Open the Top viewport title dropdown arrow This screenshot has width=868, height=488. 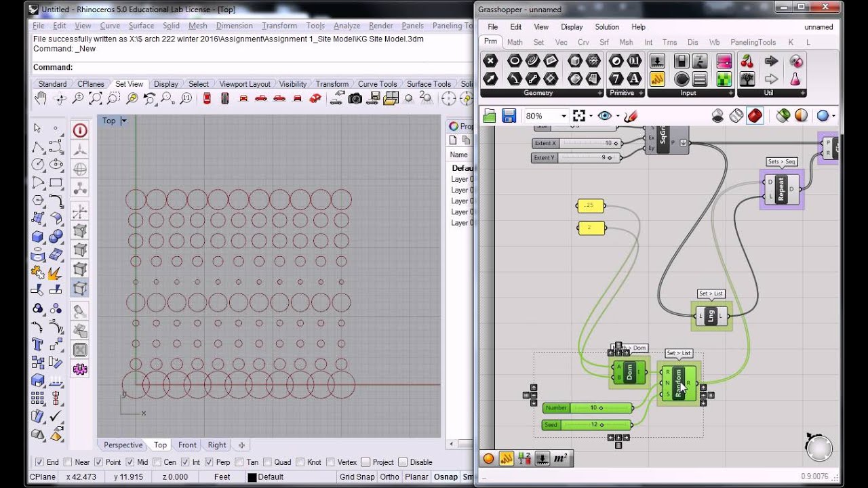123,121
